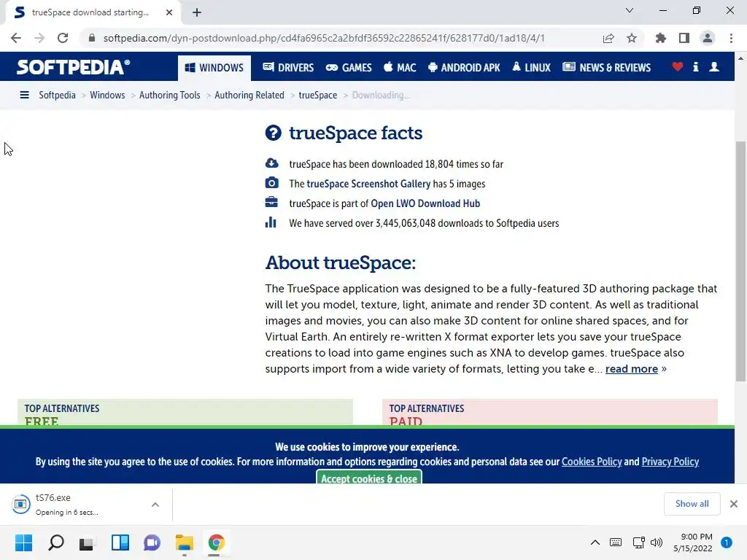Open a new browser tab
The width and height of the screenshot is (747, 560).
197,12
